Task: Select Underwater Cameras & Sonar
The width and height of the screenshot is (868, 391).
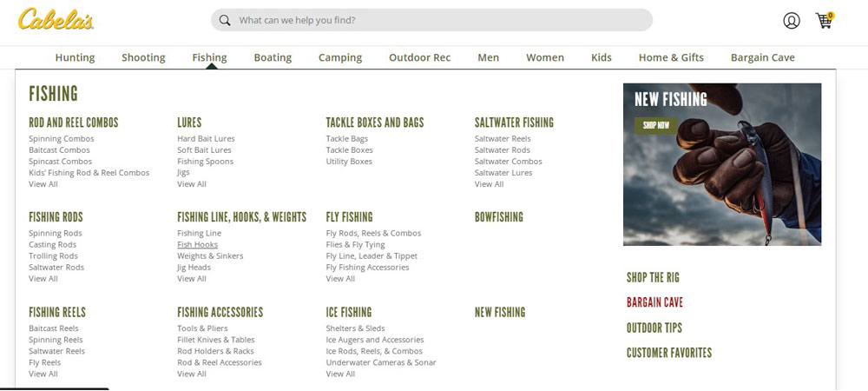Action: click(381, 362)
